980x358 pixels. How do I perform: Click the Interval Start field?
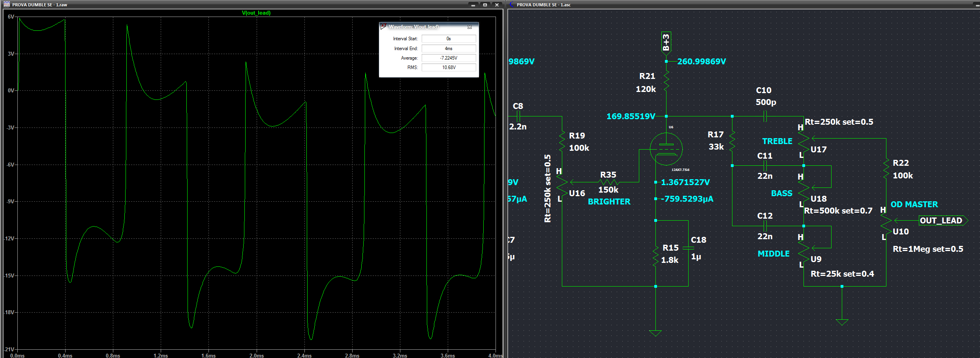tap(449, 39)
